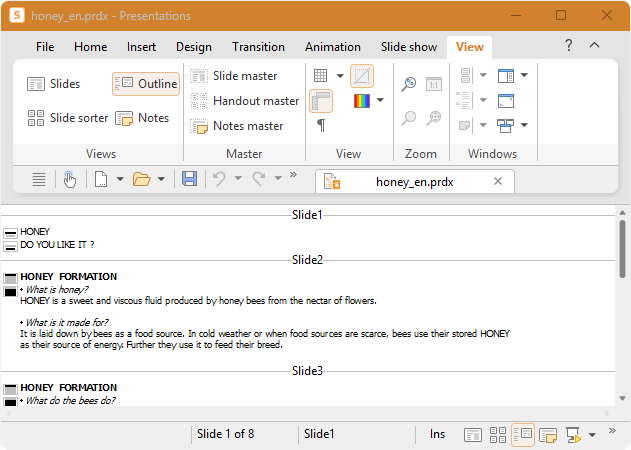Click the sidebar layout icon
631x450 pixels.
(506, 75)
